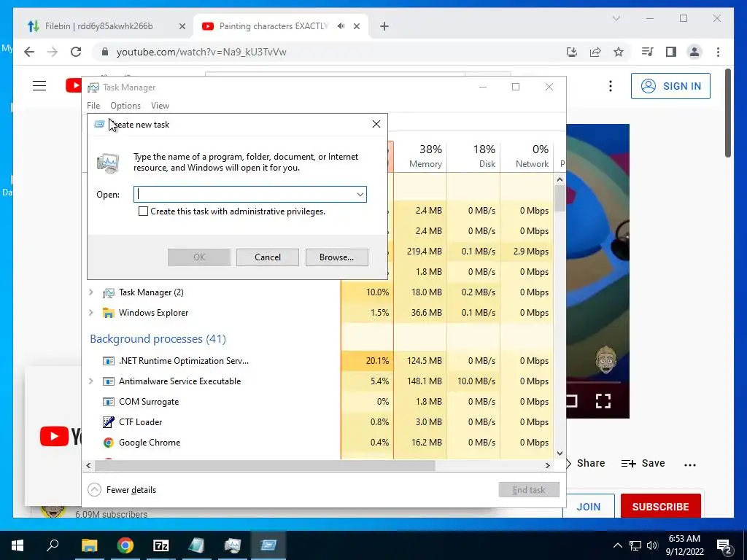Close the Painting characters YouTube tab
Image resolution: width=747 pixels, height=560 pixels.
tap(356, 27)
